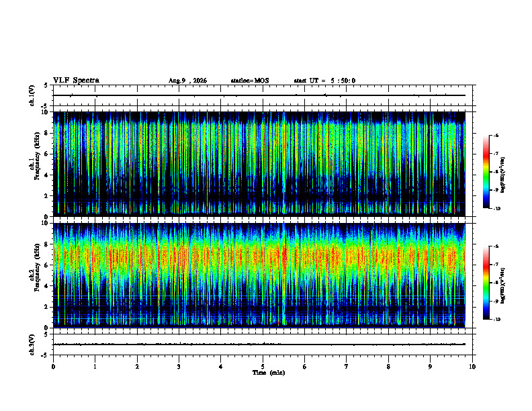Screen dimensions: 532x411
Task: Click the time axis tick label "4"
Action: pos(221,367)
